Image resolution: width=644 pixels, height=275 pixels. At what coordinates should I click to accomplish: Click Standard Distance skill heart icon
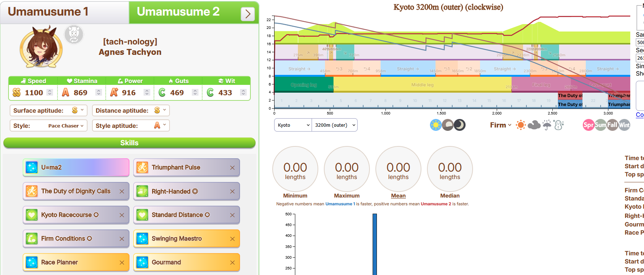click(x=142, y=215)
